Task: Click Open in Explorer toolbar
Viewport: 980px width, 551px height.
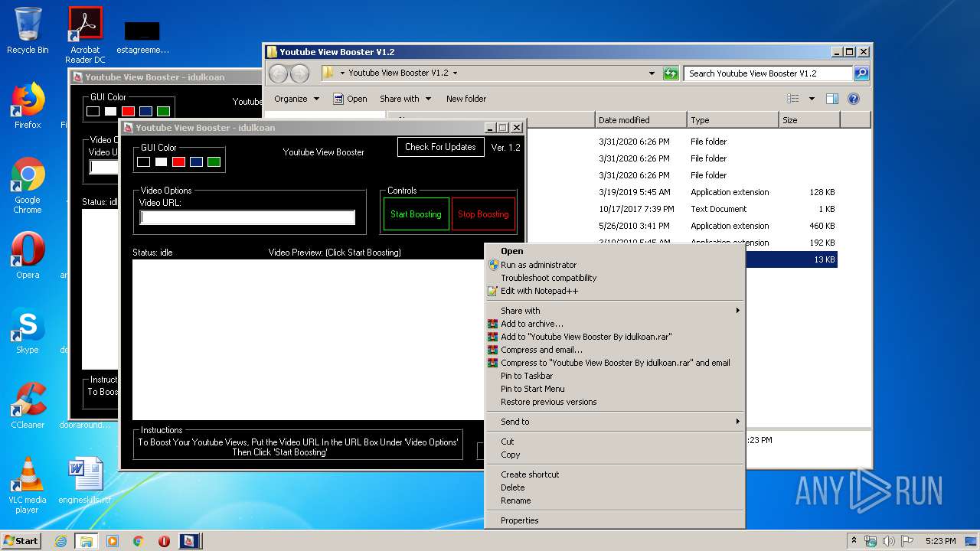Action: pos(350,99)
